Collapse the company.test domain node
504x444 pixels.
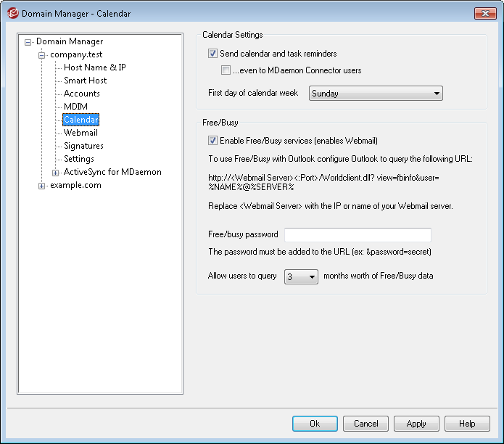[x=42, y=55]
